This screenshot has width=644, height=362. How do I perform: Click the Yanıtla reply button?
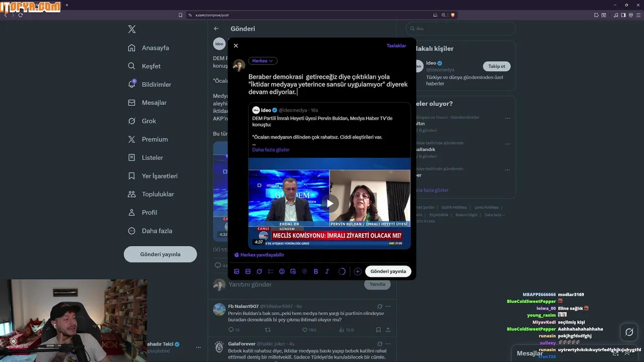click(x=377, y=284)
